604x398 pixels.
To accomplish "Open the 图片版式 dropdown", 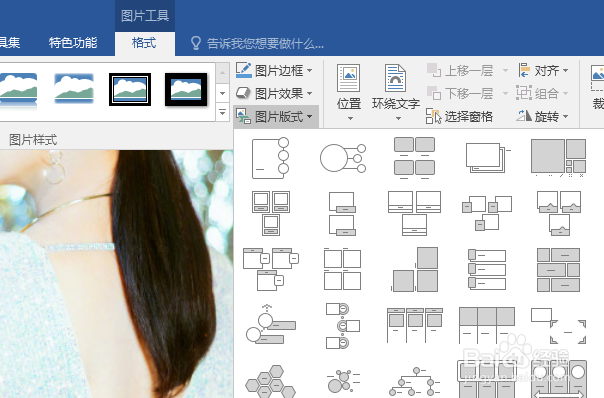I will 276,116.
